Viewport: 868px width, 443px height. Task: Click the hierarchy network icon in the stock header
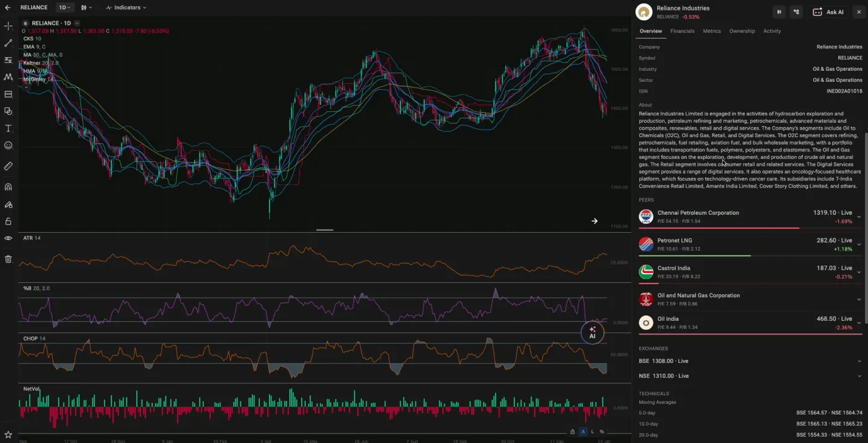797,12
